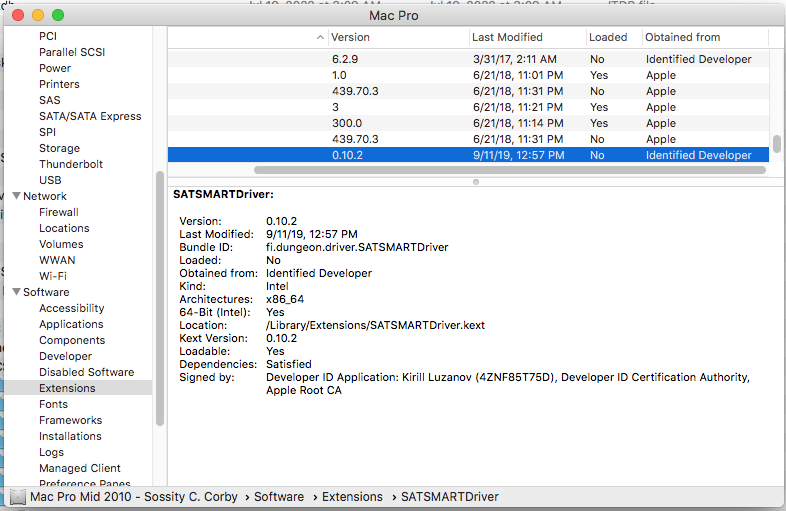Open Disabled Software in sidebar

click(87, 372)
